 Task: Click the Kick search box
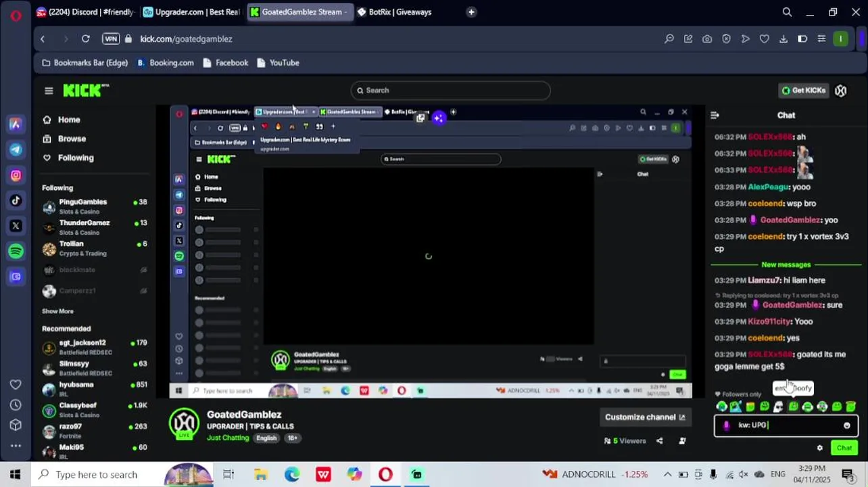pyautogui.click(x=450, y=91)
